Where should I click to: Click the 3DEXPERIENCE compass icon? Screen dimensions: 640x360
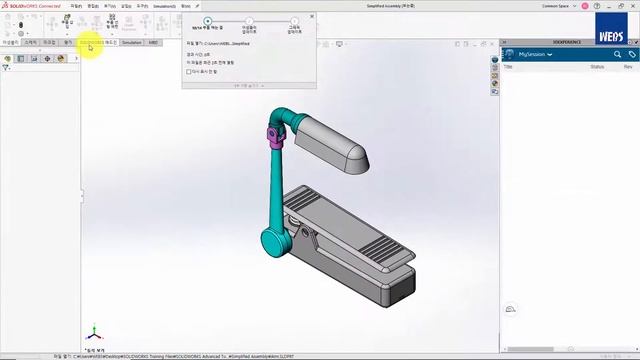pos(509,54)
